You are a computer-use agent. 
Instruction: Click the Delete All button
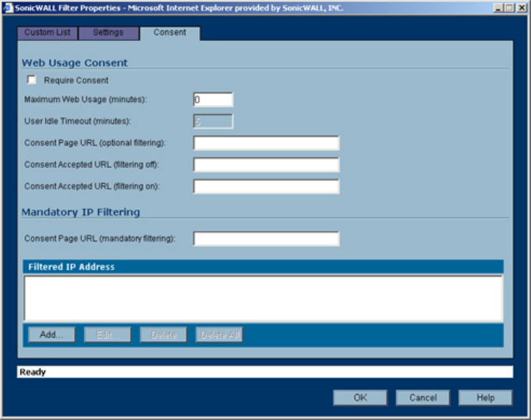click(x=219, y=335)
